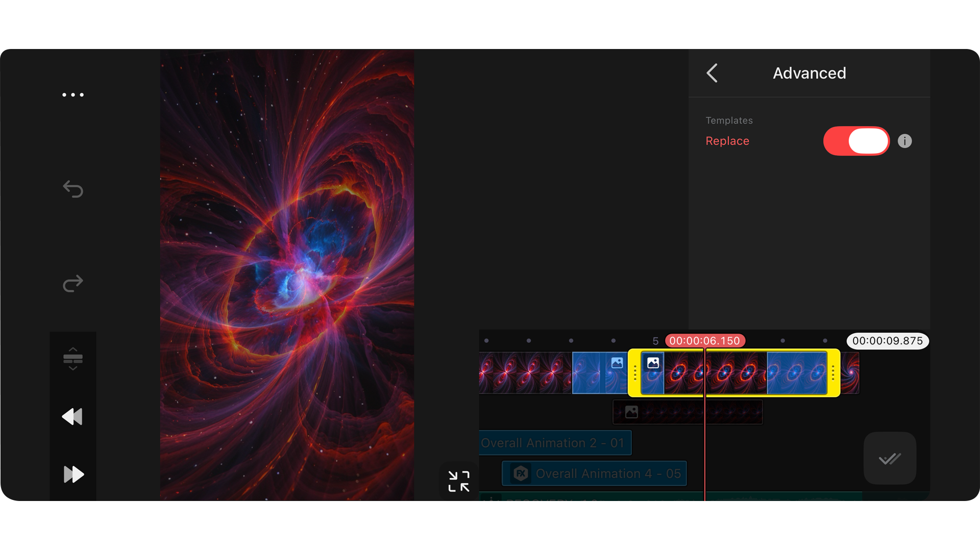980x551 pixels.
Task: Tap the video preview of the nebula
Action: pos(287,274)
